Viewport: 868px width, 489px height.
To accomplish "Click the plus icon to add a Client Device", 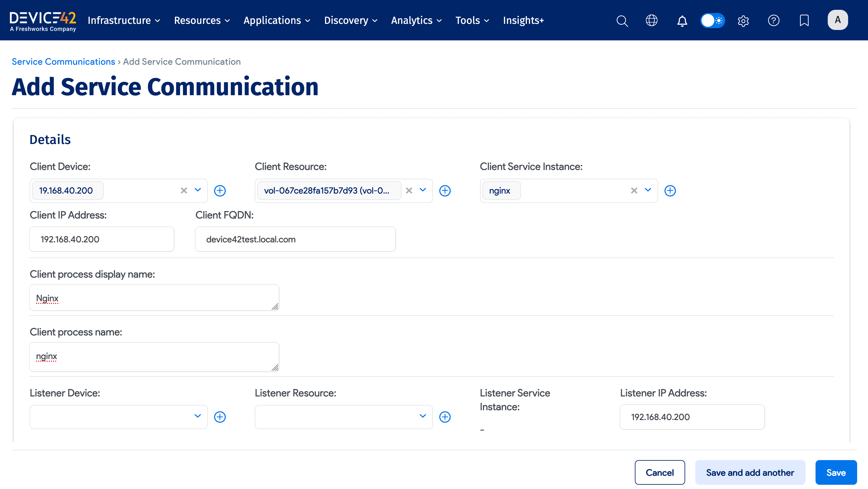I will (220, 191).
